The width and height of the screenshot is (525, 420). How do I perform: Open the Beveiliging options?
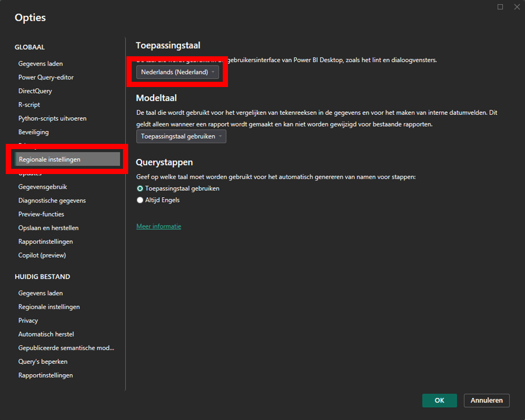(x=34, y=132)
